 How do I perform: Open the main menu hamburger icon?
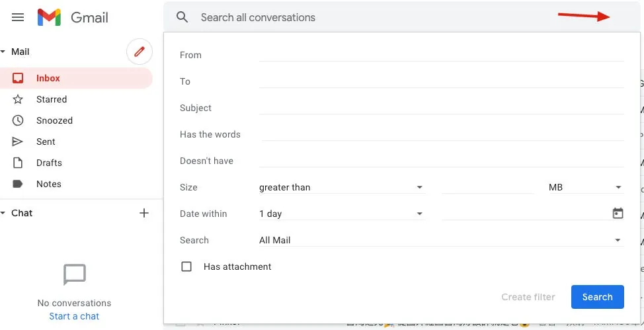coord(18,17)
